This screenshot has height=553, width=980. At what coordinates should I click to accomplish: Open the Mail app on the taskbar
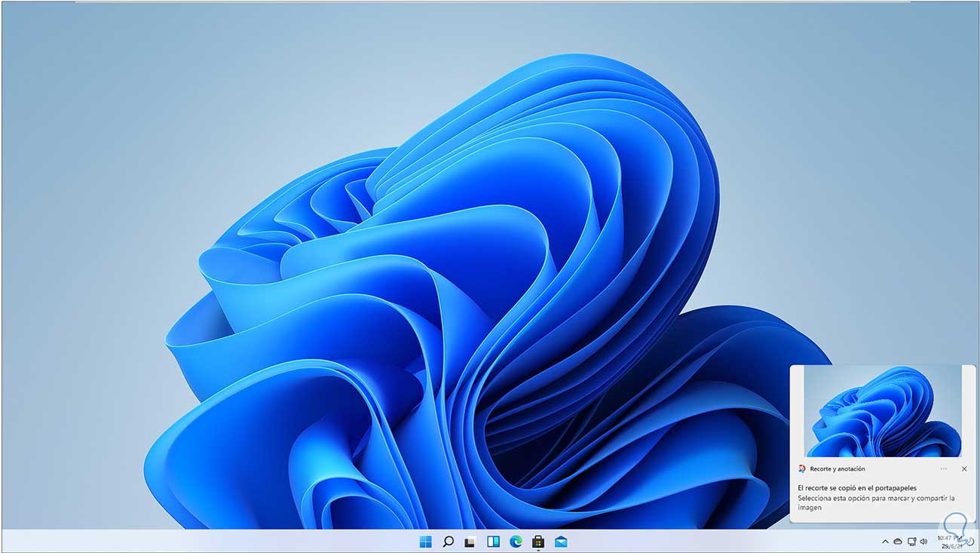pos(561,542)
